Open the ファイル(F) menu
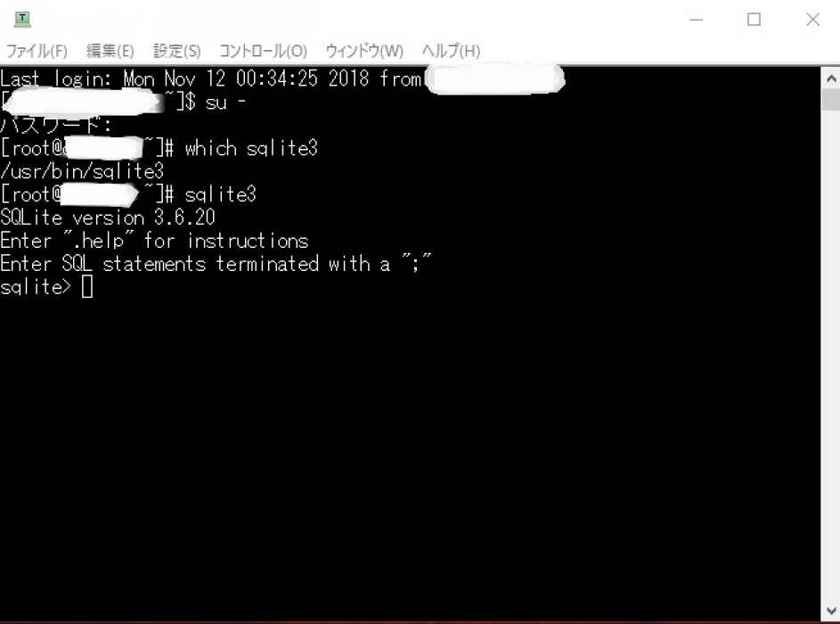The image size is (840, 624). point(37,51)
